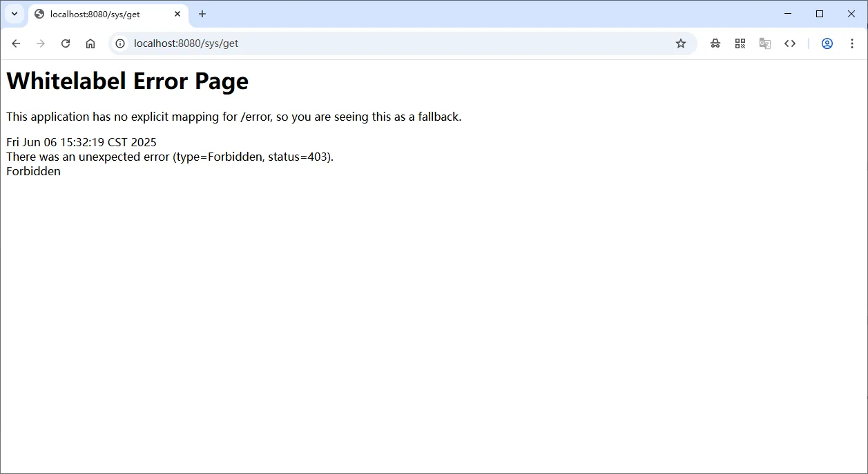Click the final 'Forbidden' message line
This screenshot has height=474, width=868.
click(34, 171)
